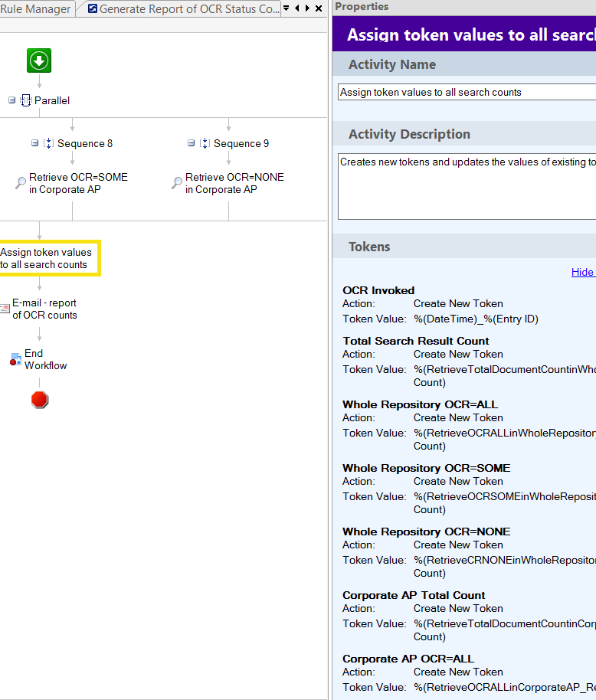This screenshot has height=700, width=596.
Task: Collapse the Sequence 8 node
Action: 35,143
